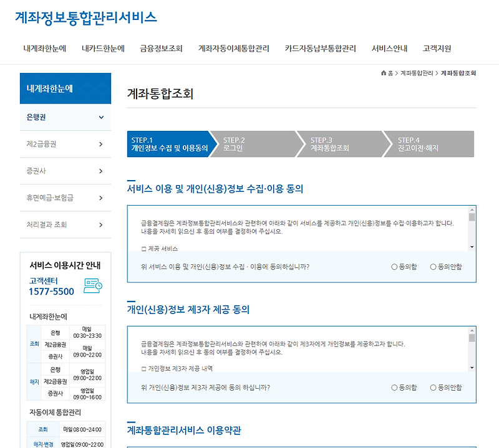Open the 금융정보조회 top menu
The height and width of the screenshot is (448, 499).
pos(161,49)
